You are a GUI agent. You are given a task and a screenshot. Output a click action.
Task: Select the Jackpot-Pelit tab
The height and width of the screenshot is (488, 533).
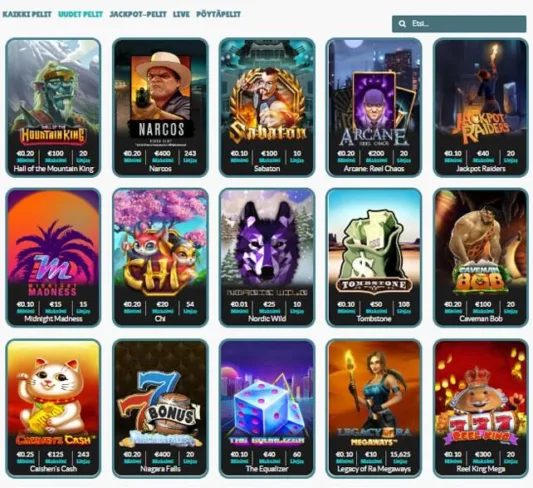[138, 14]
